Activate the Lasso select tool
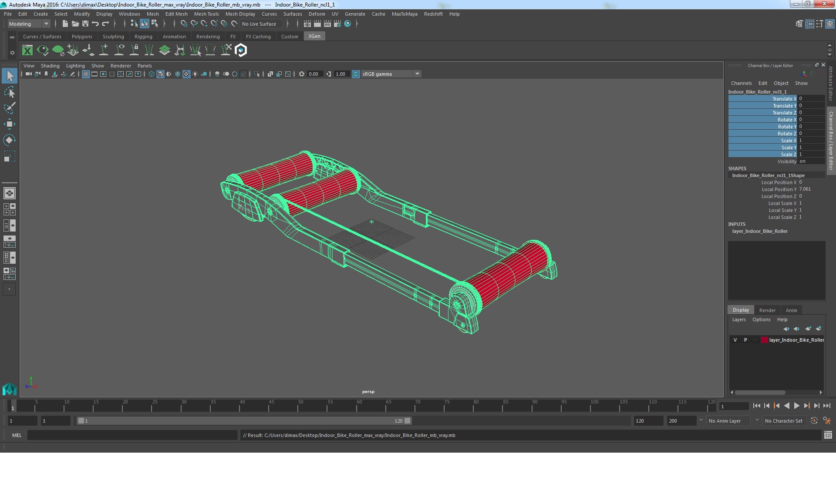 (9, 92)
